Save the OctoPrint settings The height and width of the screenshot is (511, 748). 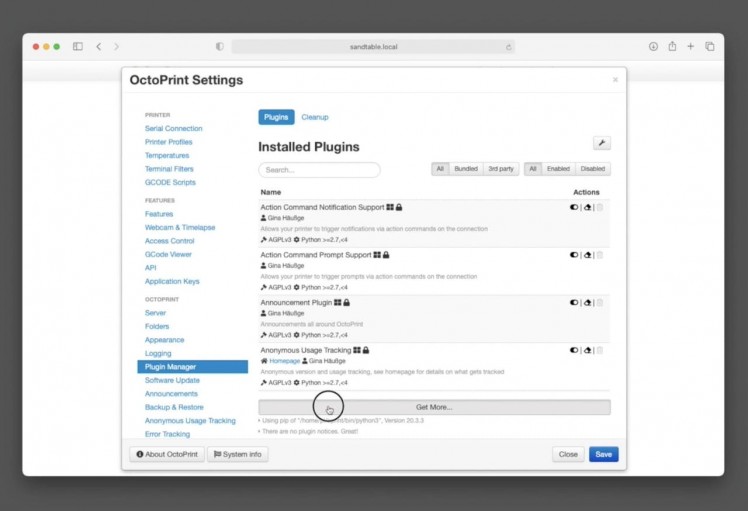(603, 454)
